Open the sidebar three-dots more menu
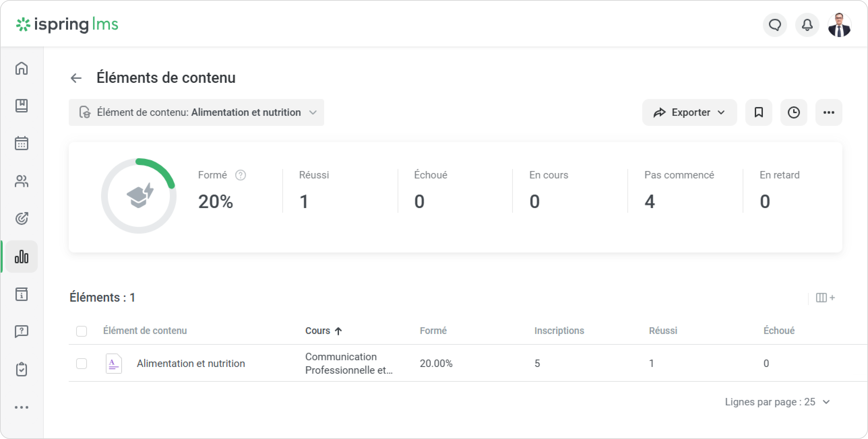Image resolution: width=868 pixels, height=439 pixels. 22,407
